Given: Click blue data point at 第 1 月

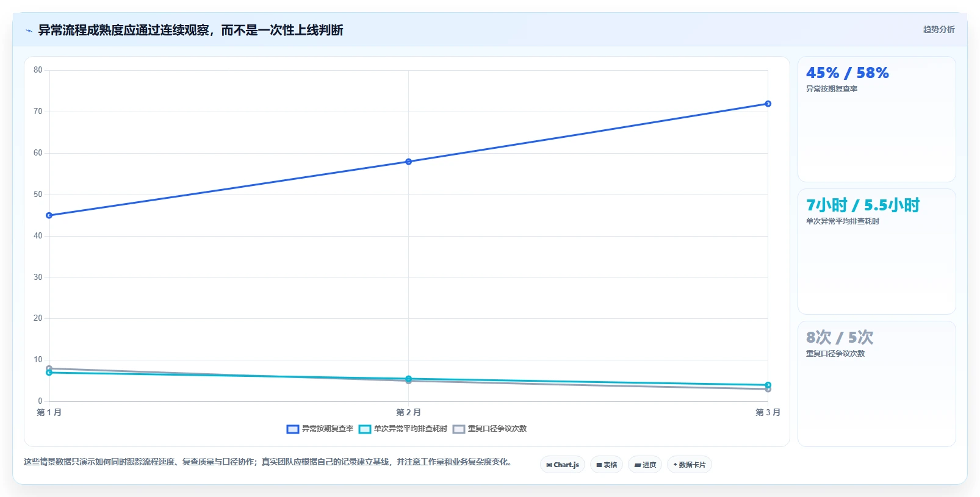Looking at the screenshot, I should 49,215.
